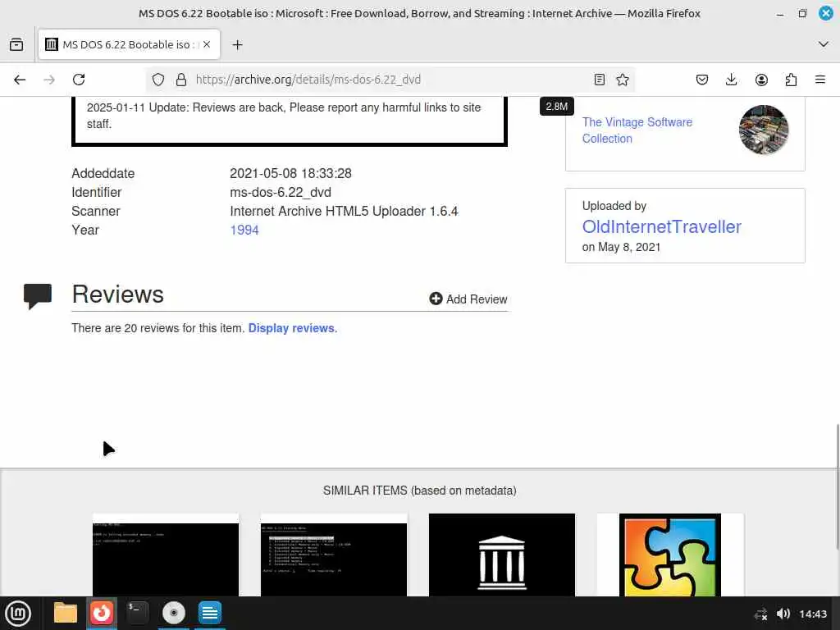Close the MS DOS 6.22 tab
Viewport: 840px width, 630px height.
(207, 44)
